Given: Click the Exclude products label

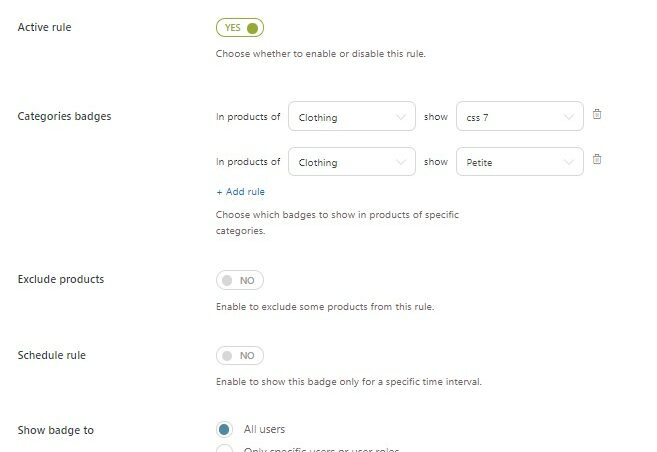Looking at the screenshot, I should [x=61, y=279].
